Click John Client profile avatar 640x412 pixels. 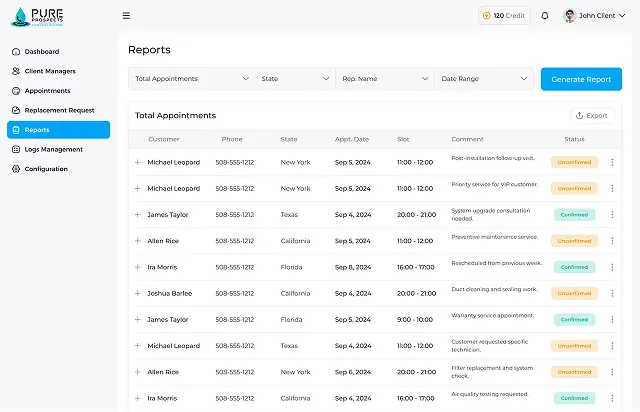570,16
